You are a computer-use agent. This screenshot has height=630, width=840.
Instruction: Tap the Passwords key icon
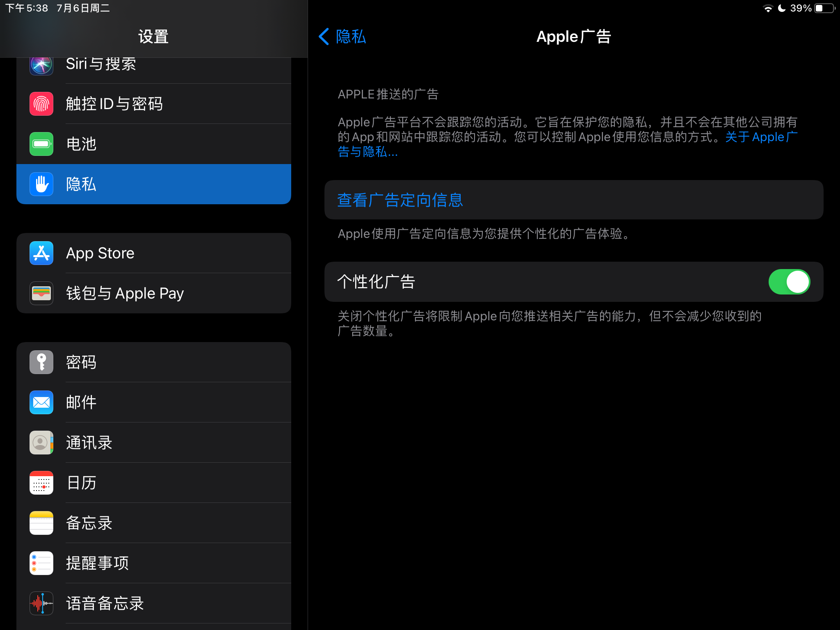tap(41, 362)
